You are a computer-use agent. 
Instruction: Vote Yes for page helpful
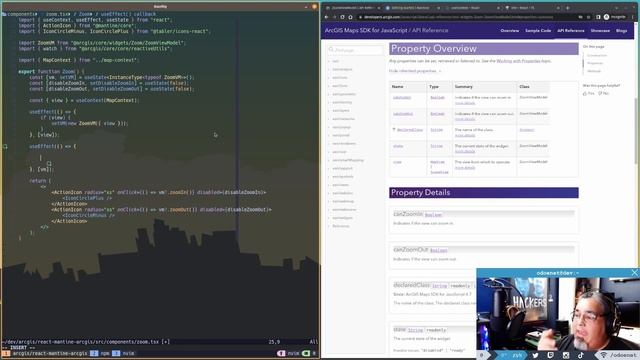589,93
